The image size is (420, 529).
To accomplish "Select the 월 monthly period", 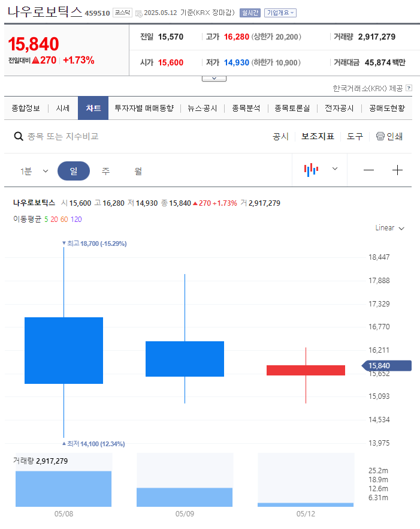I will pos(138,171).
